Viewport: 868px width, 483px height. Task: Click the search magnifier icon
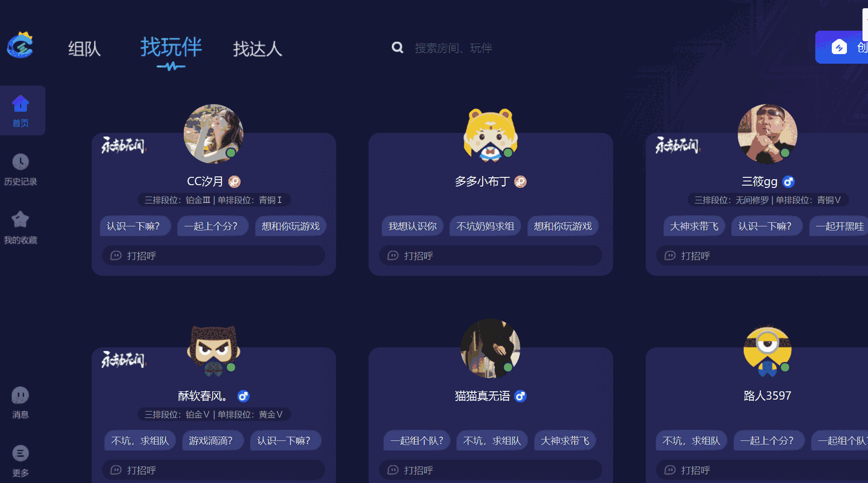pos(397,47)
